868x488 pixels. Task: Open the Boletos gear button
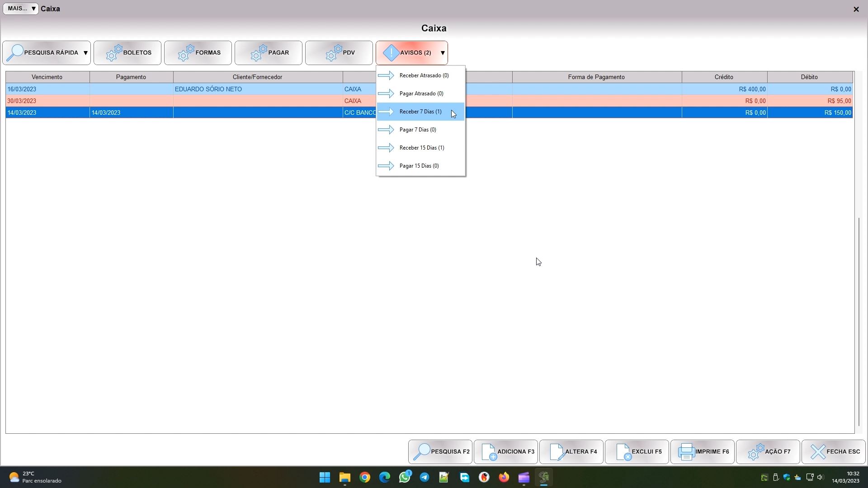click(127, 53)
